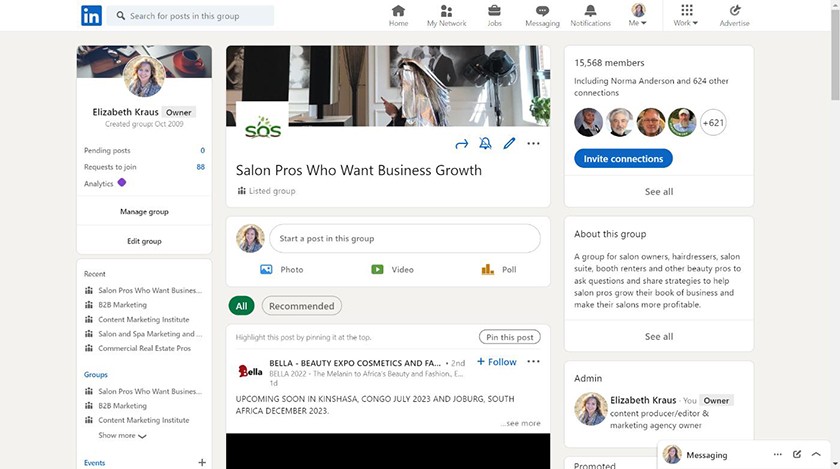Open Salon Pros group under Recent
This screenshot has height=469, width=840.
tap(150, 291)
